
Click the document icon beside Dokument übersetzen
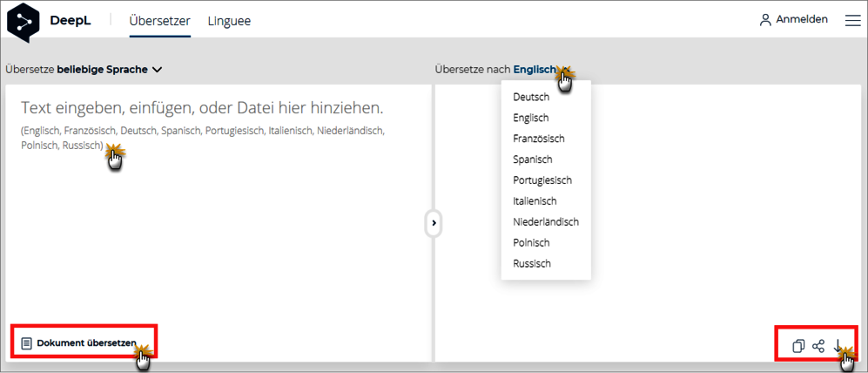(26, 343)
